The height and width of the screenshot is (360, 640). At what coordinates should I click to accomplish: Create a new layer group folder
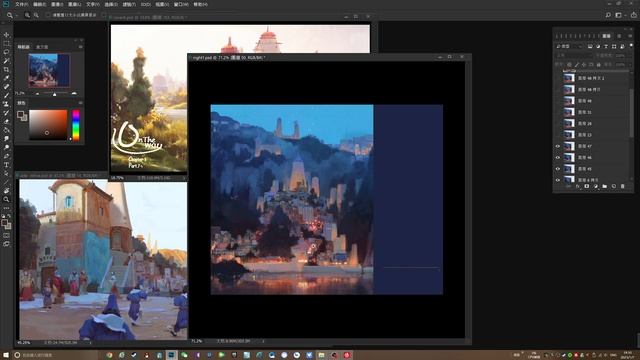pyautogui.click(x=604, y=186)
